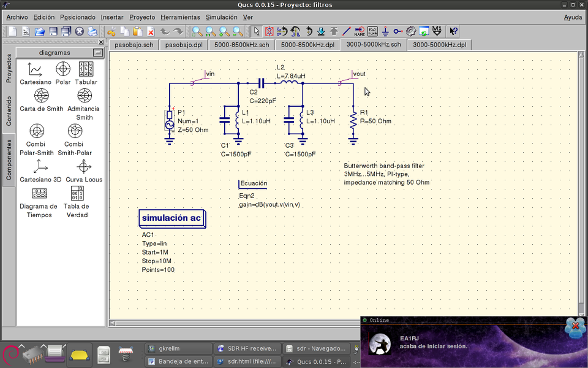Insert an equation with the f(ω) tool

pyautogui.click(x=372, y=31)
